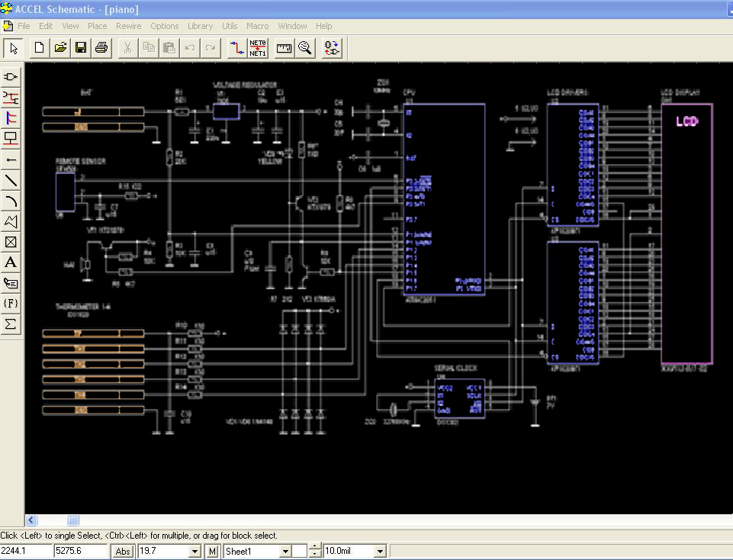Click the Print toolbar icon
Image resolution: width=733 pixels, height=560 pixels.
coord(101,48)
